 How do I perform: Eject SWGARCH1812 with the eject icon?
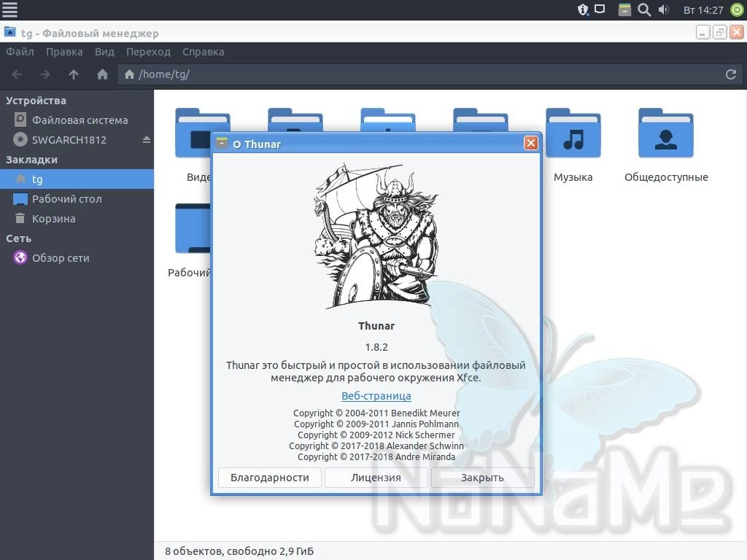point(146,139)
